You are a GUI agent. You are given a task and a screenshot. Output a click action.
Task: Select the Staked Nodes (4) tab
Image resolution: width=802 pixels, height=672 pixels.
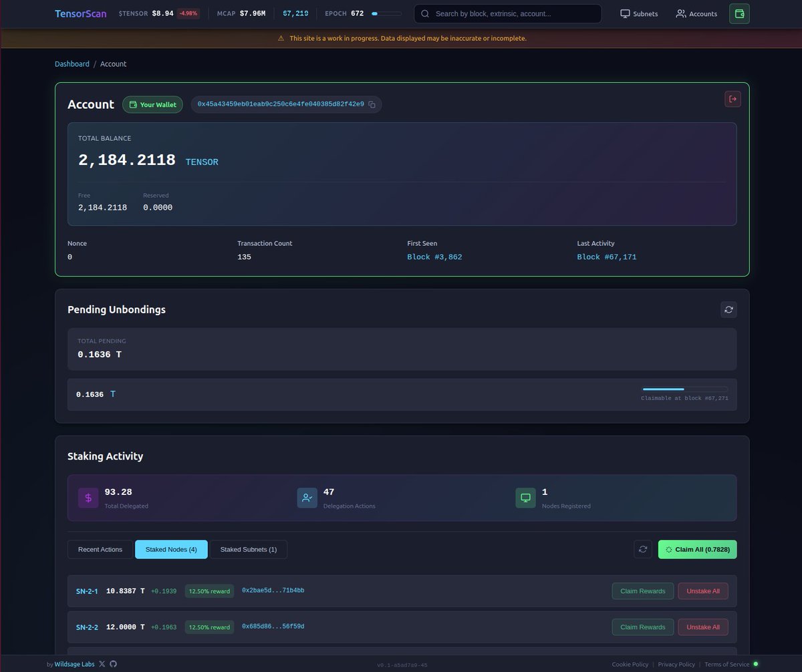(171, 549)
